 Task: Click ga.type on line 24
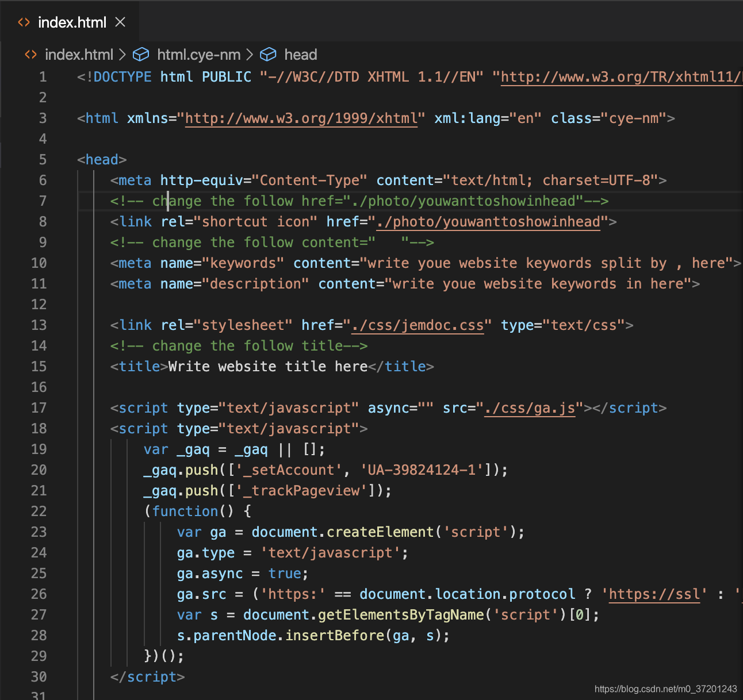[206, 553]
